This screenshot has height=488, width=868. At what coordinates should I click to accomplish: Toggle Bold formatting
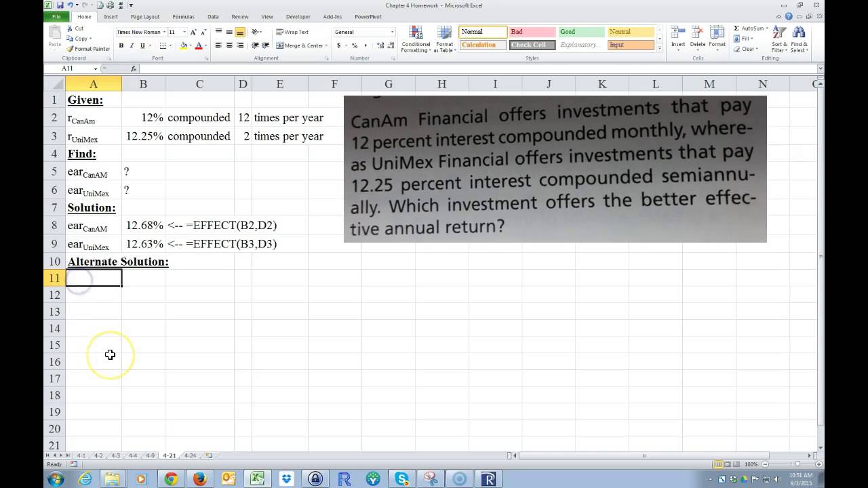(121, 45)
